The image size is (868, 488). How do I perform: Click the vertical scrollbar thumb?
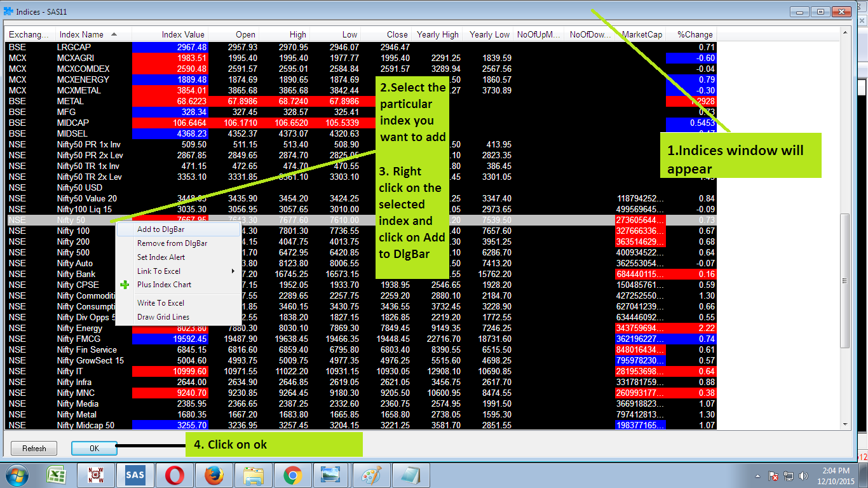(845, 280)
